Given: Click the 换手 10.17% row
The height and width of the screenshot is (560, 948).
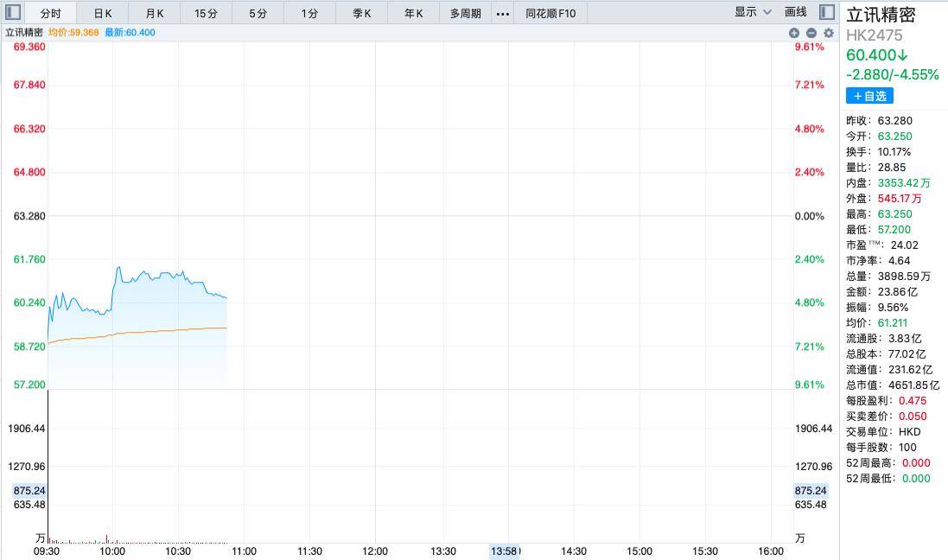Looking at the screenshot, I should click(x=878, y=152).
